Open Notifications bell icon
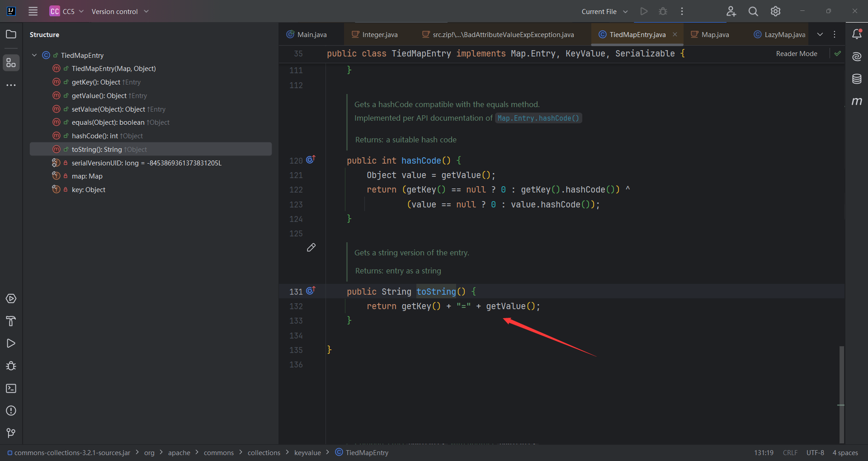Screen dimensions: 868x461 [857, 34]
